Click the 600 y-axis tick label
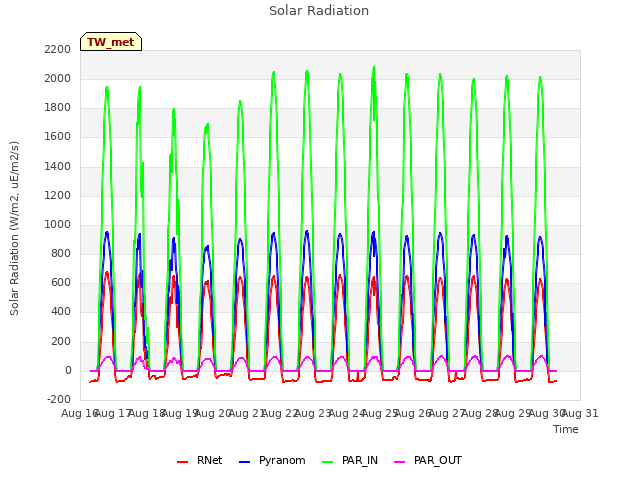The image size is (640, 480). coord(61,283)
